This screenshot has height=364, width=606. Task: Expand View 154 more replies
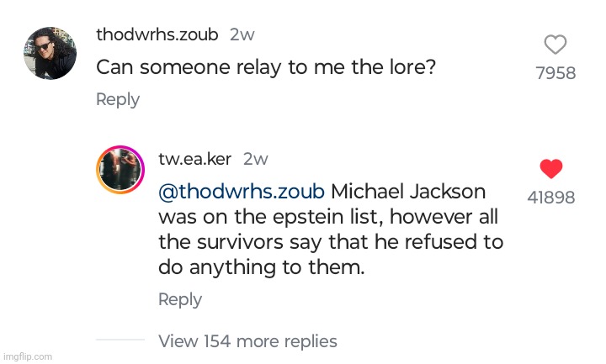(247, 341)
